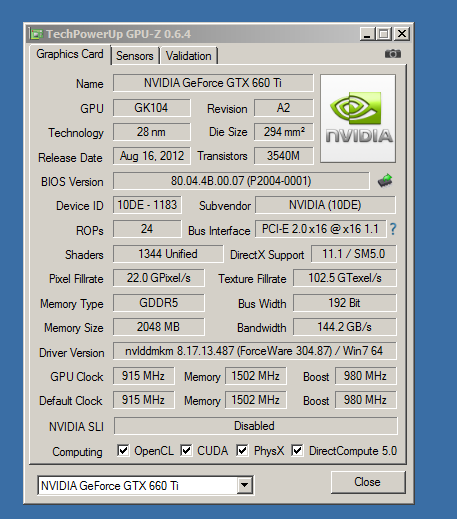Click the Transistors field showing 3540M
This screenshot has height=519, width=457.
(x=284, y=156)
